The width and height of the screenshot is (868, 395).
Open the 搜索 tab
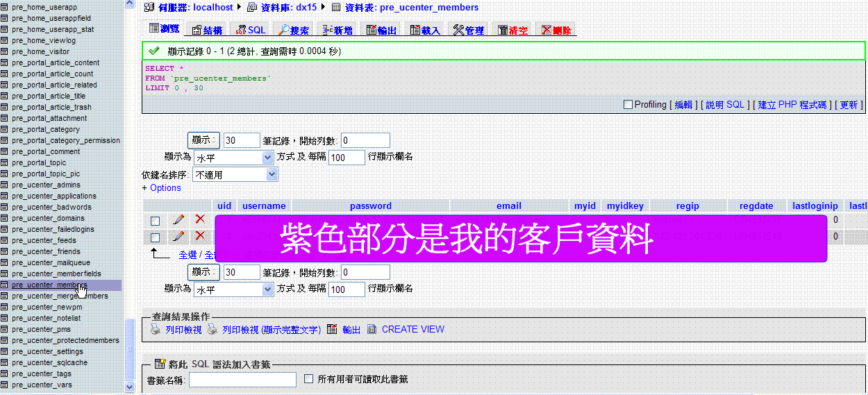pyautogui.click(x=294, y=30)
